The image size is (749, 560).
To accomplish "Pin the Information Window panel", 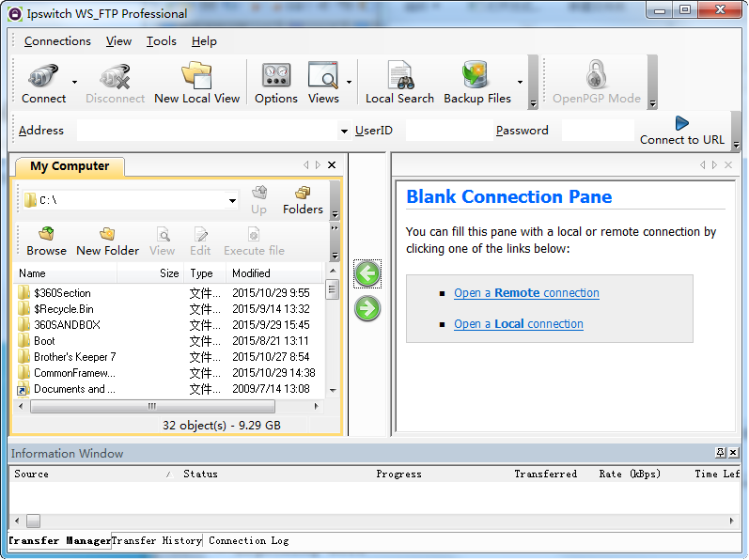I will 720,453.
